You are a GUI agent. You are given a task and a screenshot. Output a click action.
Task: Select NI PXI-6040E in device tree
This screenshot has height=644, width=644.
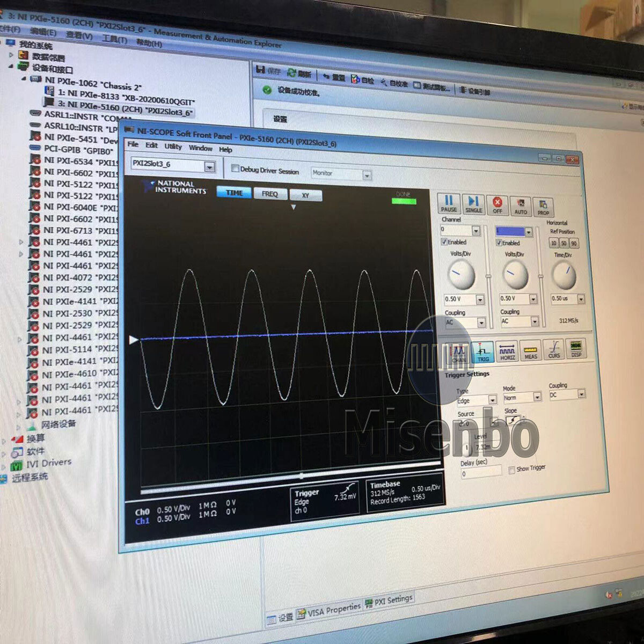click(x=74, y=207)
